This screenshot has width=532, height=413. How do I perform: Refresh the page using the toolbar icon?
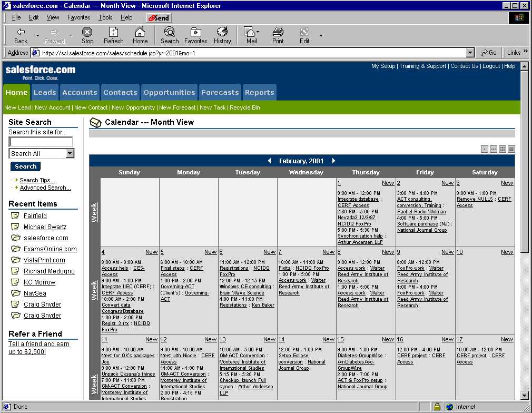tap(113, 35)
